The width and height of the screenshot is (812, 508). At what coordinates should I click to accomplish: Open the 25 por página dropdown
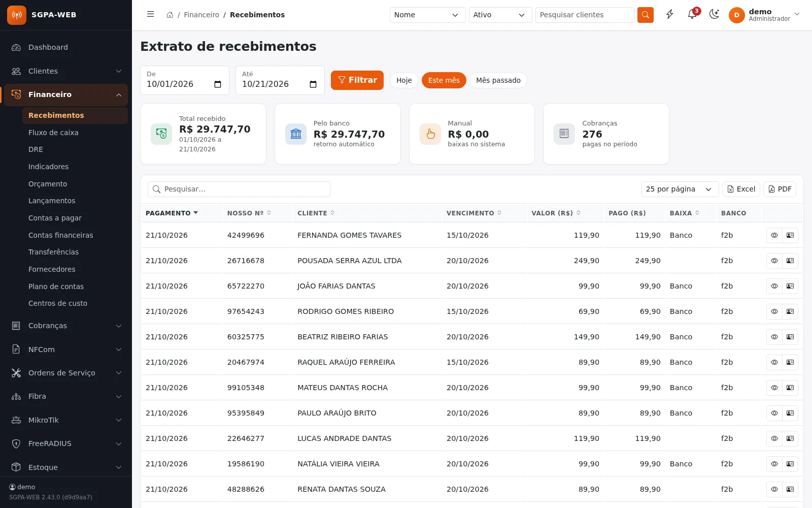coord(680,189)
